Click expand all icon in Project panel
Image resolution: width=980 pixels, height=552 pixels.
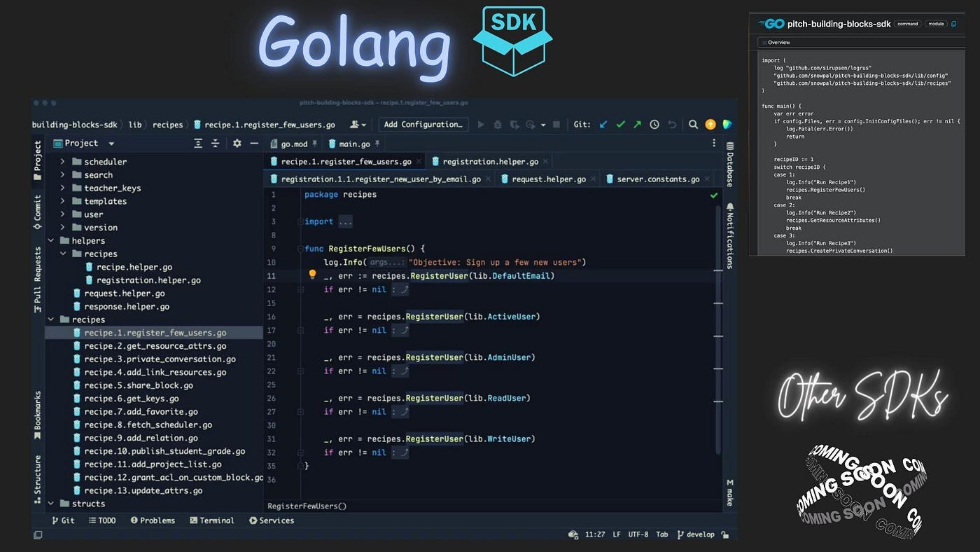(x=198, y=144)
